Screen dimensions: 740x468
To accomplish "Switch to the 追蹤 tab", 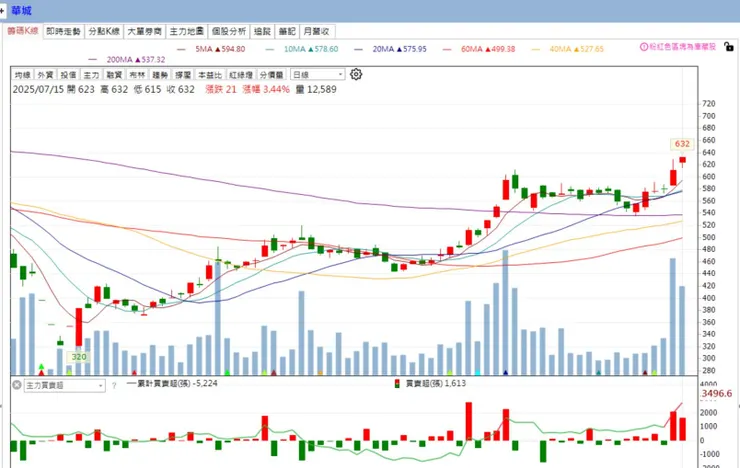I will point(262,31).
